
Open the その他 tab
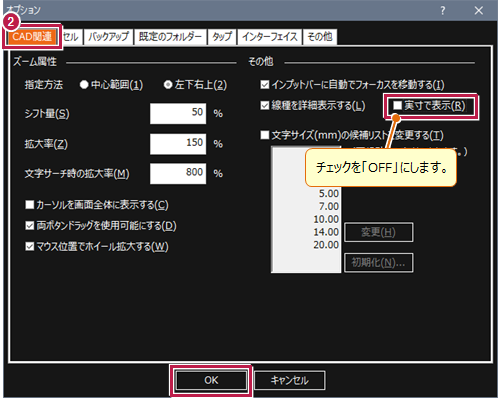pos(319,37)
